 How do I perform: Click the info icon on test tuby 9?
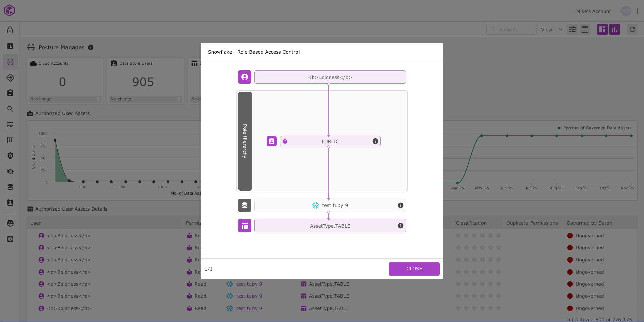(400, 205)
